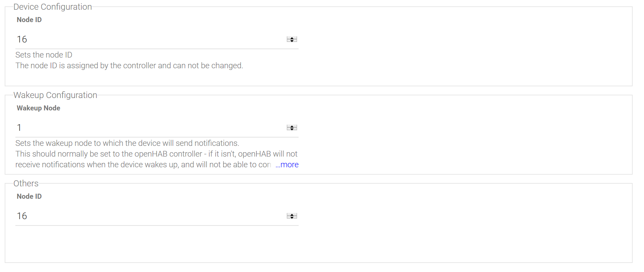Image resolution: width=644 pixels, height=272 pixels.
Task: Decrement the Device Configuration Node ID spinner
Action: [x=292, y=41]
